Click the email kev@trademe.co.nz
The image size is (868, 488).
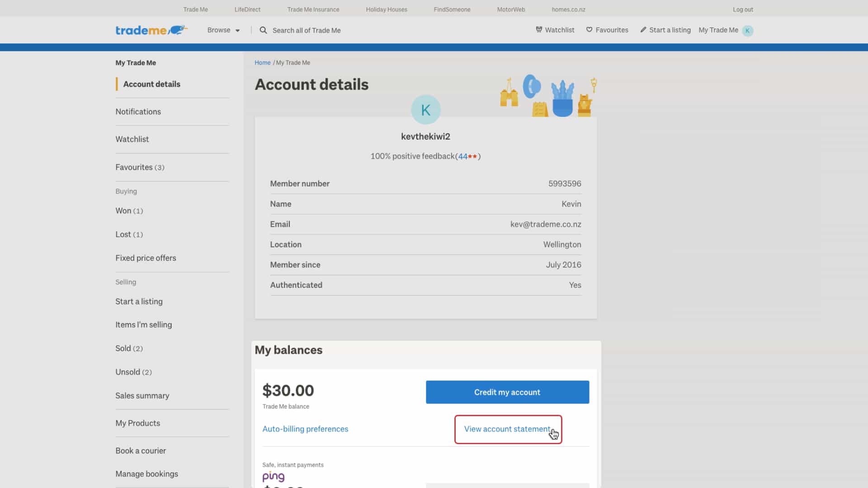click(546, 225)
